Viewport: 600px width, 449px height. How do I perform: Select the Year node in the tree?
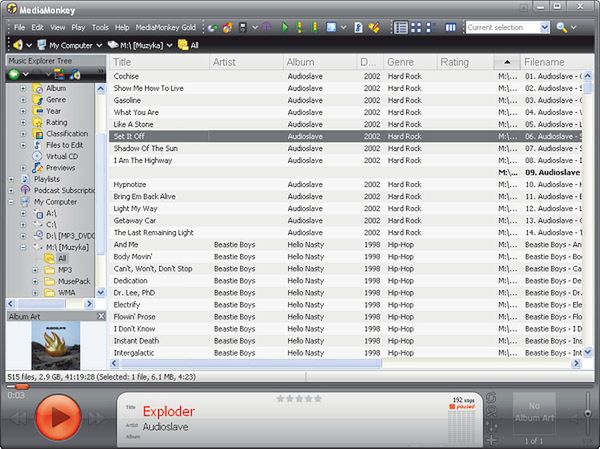(54, 111)
